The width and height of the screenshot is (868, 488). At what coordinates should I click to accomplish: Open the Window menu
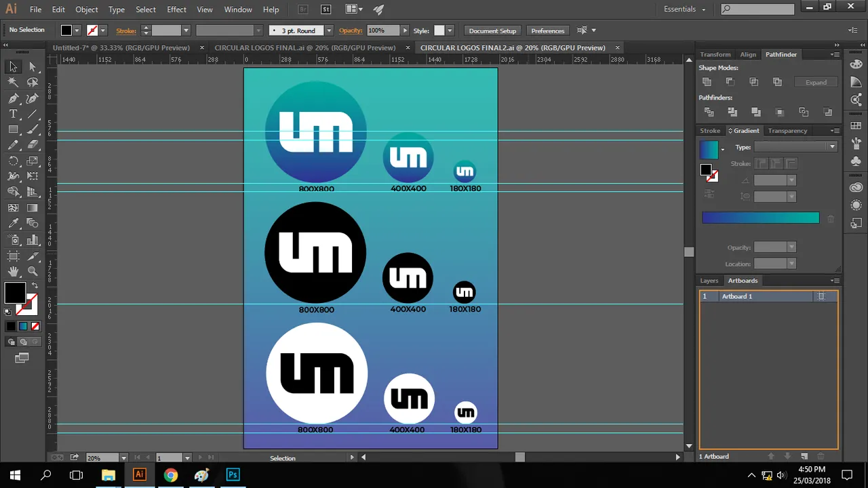pos(238,9)
